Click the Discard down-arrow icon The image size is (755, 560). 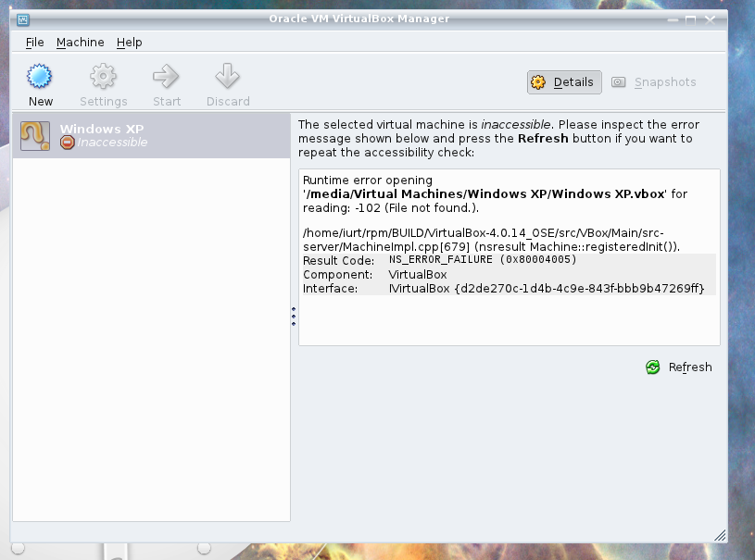point(227,76)
